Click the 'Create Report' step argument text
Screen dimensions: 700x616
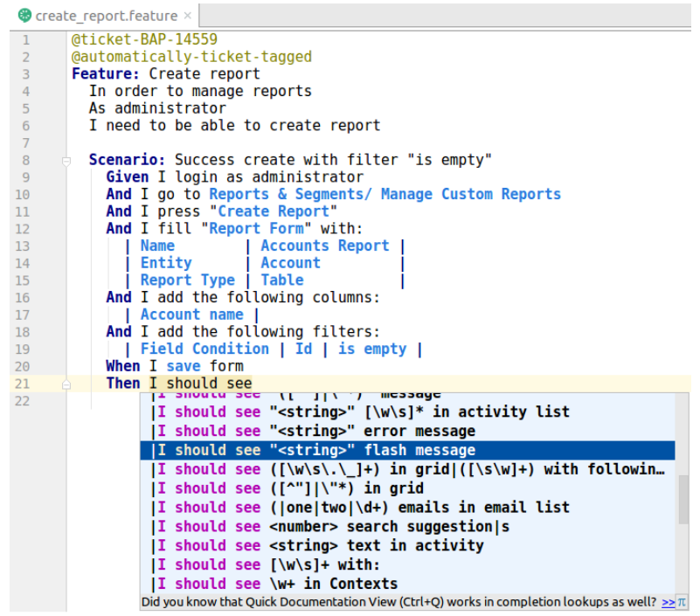pyautogui.click(x=277, y=211)
